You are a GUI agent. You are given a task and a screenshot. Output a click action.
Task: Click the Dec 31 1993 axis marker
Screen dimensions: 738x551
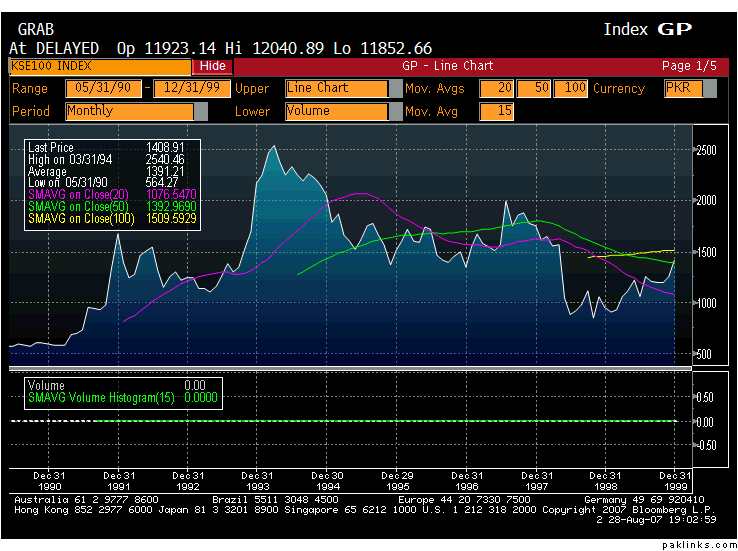tap(260, 481)
